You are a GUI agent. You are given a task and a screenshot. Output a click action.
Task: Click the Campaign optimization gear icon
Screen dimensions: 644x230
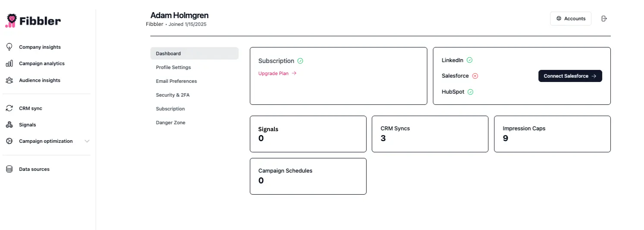tap(9, 141)
